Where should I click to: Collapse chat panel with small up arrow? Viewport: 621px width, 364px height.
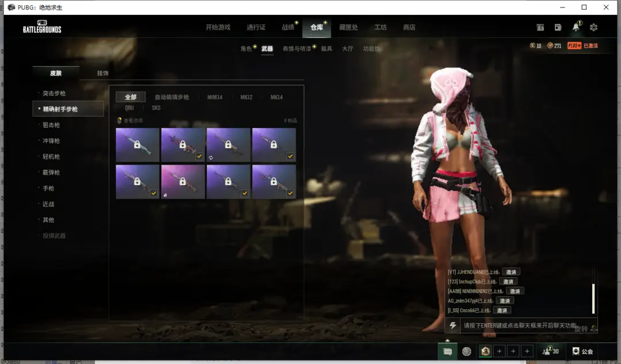[447, 340]
